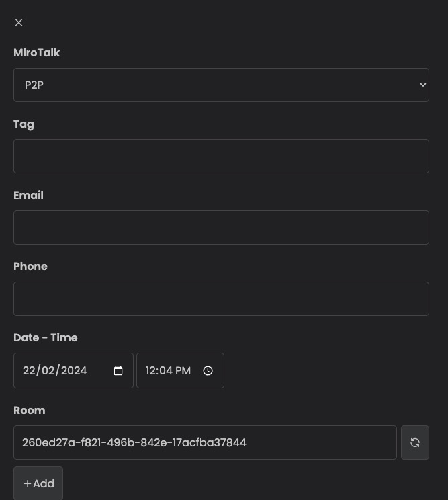448x500 pixels.
Task: Close the form with the X icon
Action: click(x=19, y=22)
